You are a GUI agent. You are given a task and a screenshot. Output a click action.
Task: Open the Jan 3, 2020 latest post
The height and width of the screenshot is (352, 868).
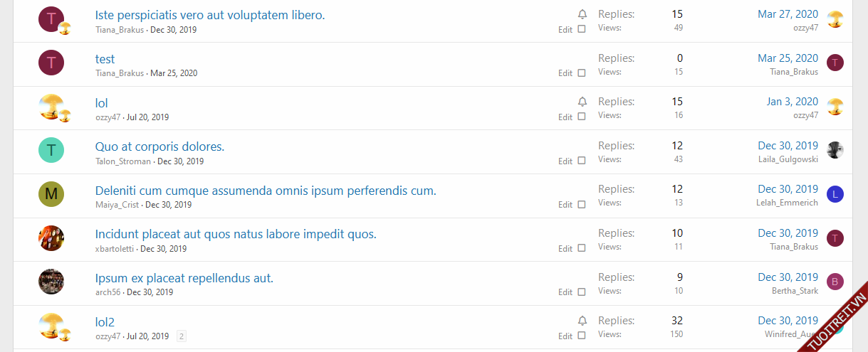792,102
